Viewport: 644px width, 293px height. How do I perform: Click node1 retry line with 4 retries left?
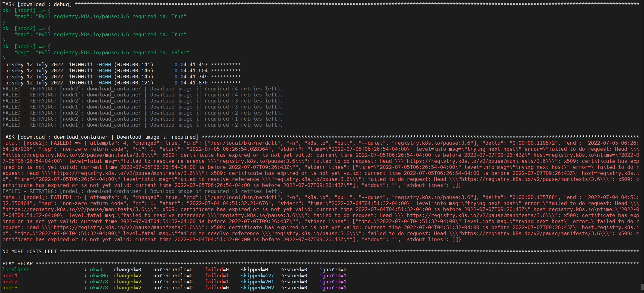pos(143,95)
